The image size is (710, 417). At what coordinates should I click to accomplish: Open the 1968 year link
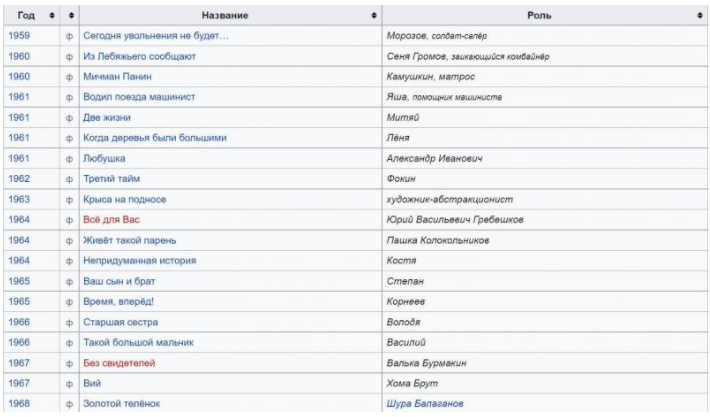tap(19, 404)
